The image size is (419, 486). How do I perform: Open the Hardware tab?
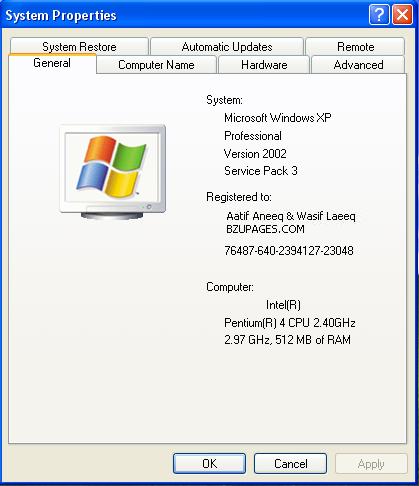pyautogui.click(x=264, y=65)
